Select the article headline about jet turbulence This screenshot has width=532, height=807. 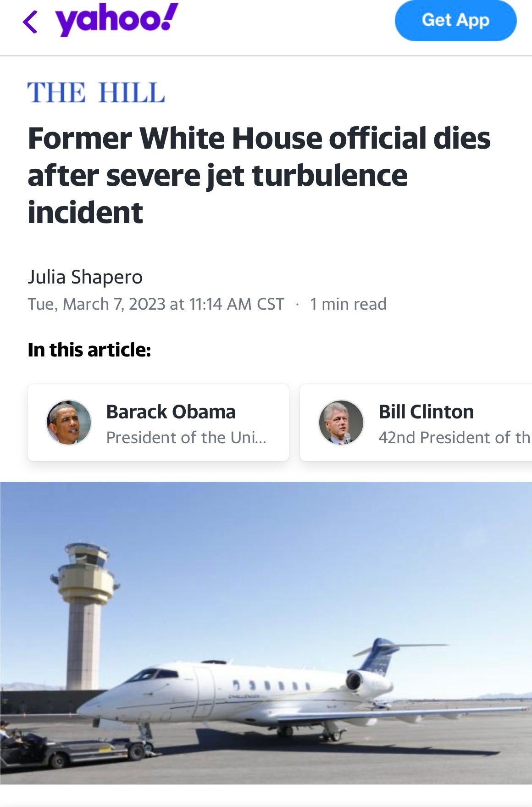259,175
